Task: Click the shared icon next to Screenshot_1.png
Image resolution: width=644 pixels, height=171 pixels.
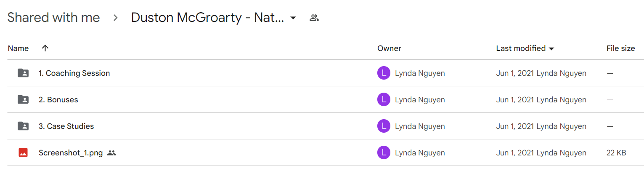Action: 111,153
